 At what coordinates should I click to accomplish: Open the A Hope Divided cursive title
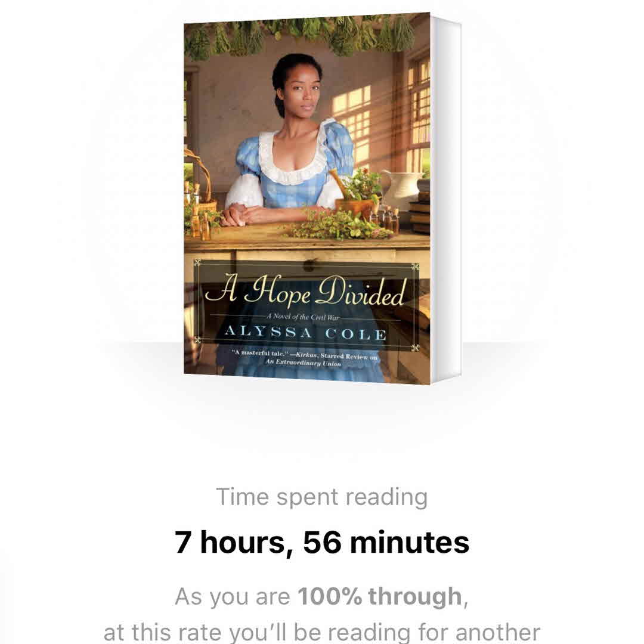pyautogui.click(x=306, y=291)
